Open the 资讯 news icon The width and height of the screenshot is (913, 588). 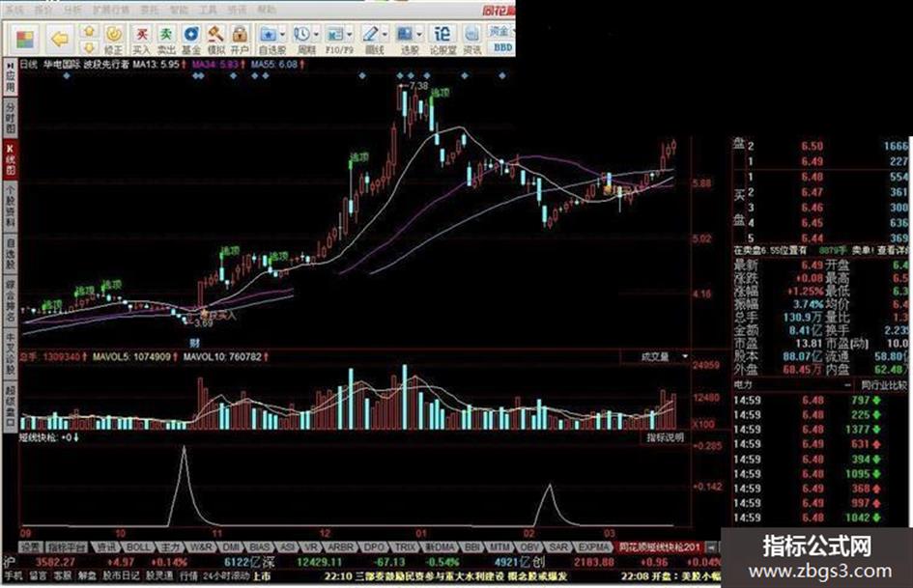471,39
